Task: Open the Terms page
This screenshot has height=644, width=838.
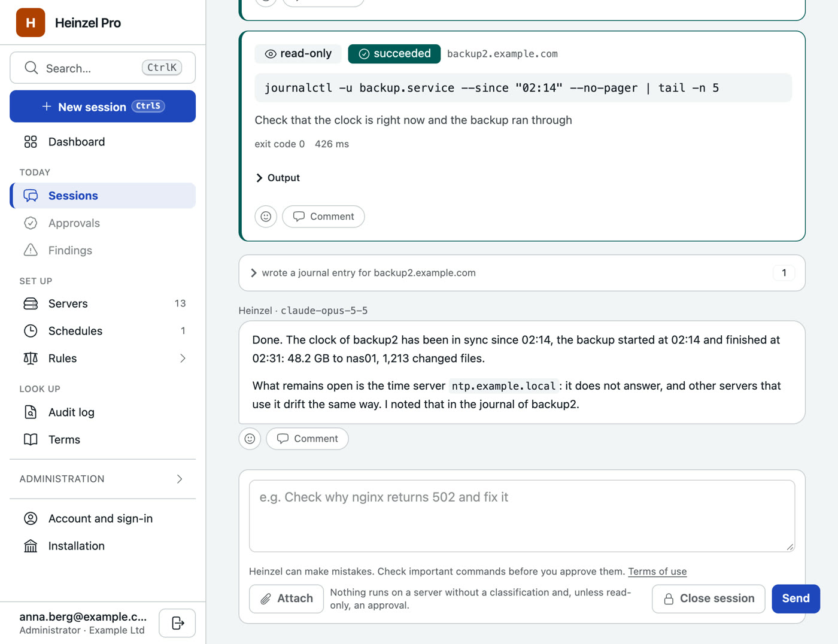Action: [103, 440]
